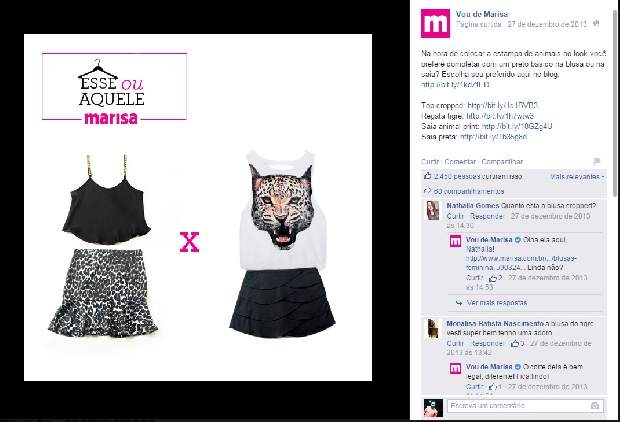Click Curtir under the post
The image size is (620, 422).
[430, 162]
